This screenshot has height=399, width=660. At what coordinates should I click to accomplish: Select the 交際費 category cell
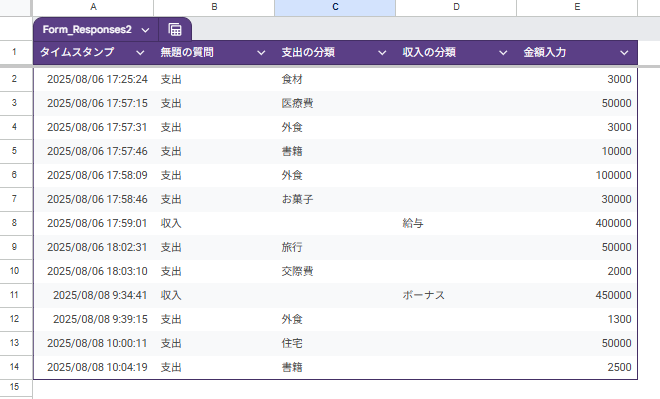[335, 271]
